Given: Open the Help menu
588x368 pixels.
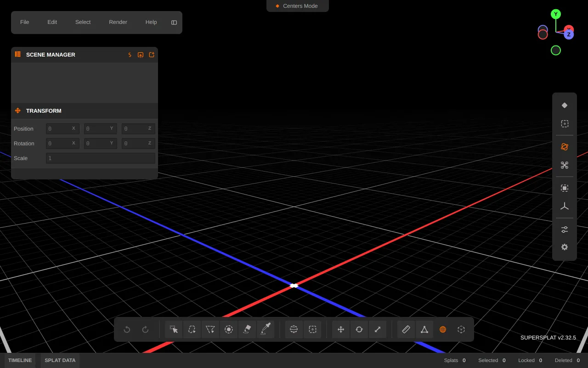Looking at the screenshot, I should click(x=151, y=22).
